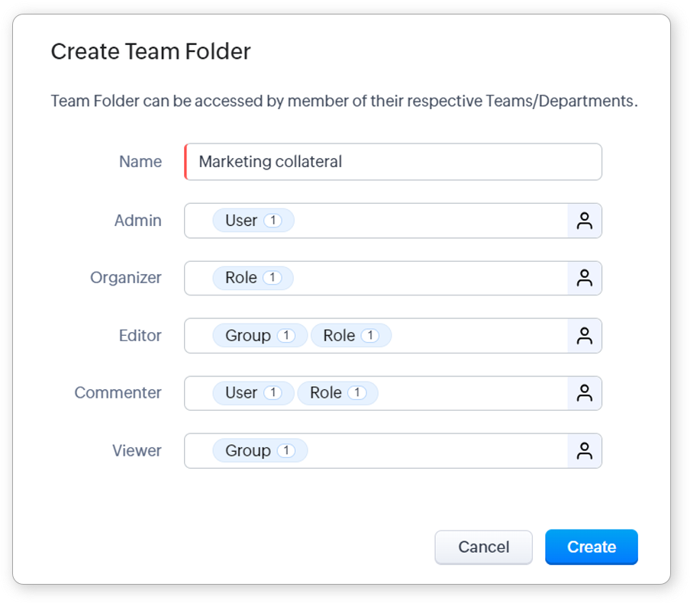This screenshot has height=603, width=700.
Task: Open the member picker for the Viewer field
Action: pyautogui.click(x=585, y=451)
